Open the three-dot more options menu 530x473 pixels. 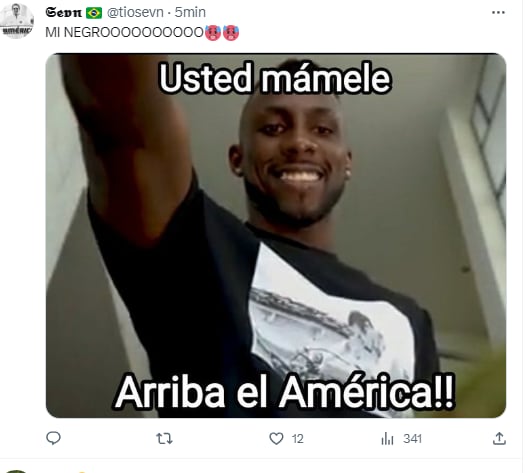point(498,13)
